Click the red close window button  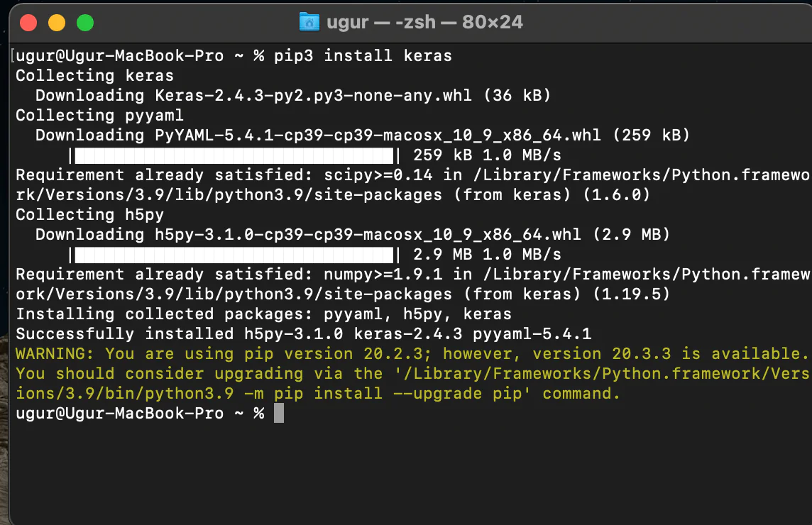(28, 23)
